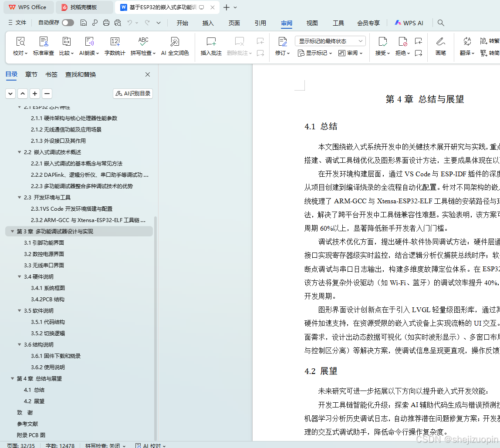Switch to the 插入 ribbon tab
The image size is (500, 448).
tap(208, 24)
